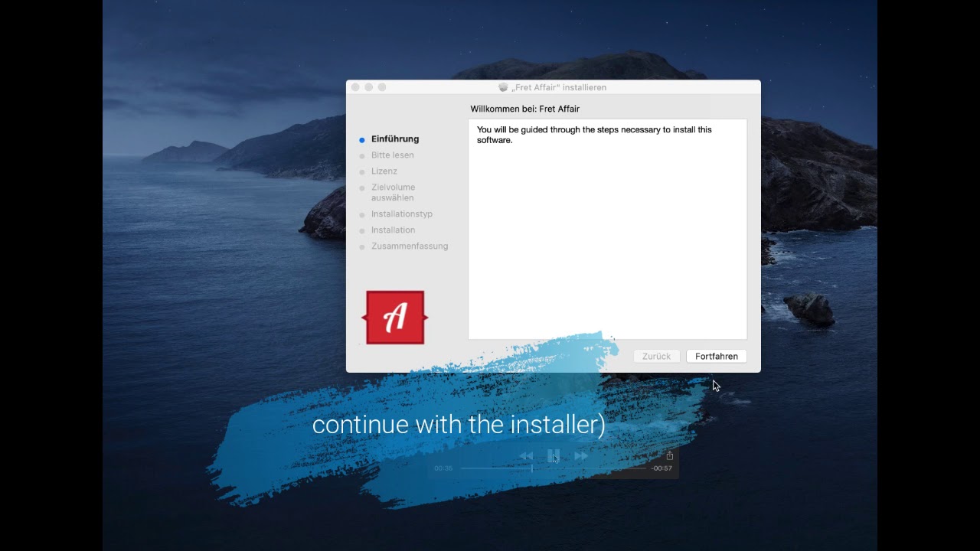Click the remaining time -00:57 label
The image size is (980, 551).
click(x=661, y=468)
